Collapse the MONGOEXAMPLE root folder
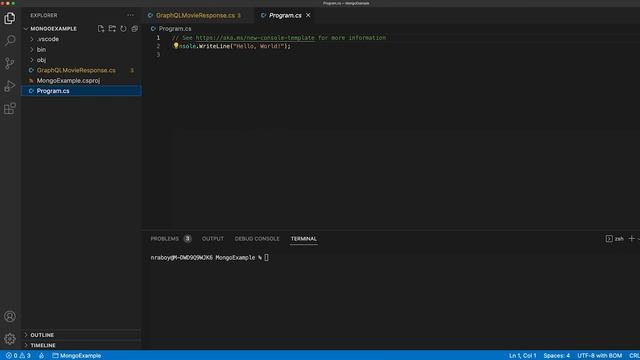This screenshot has height=360, width=640. (x=26, y=29)
